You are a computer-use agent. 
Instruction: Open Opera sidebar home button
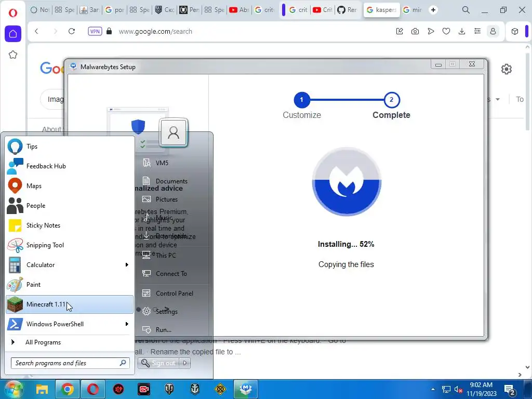13,34
